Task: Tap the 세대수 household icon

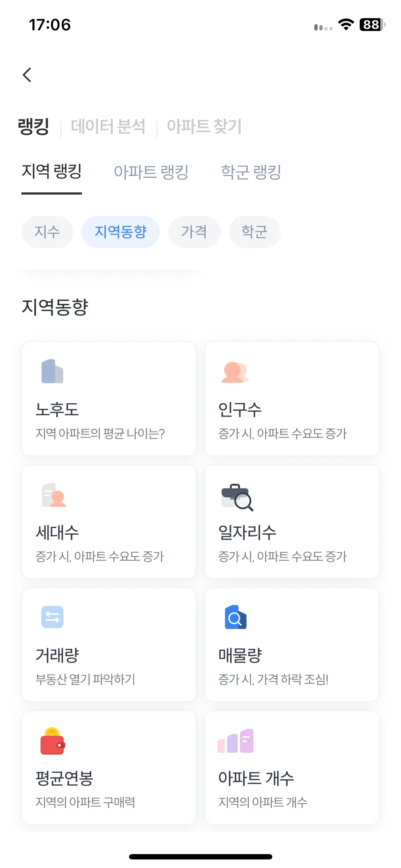Action: click(54, 495)
